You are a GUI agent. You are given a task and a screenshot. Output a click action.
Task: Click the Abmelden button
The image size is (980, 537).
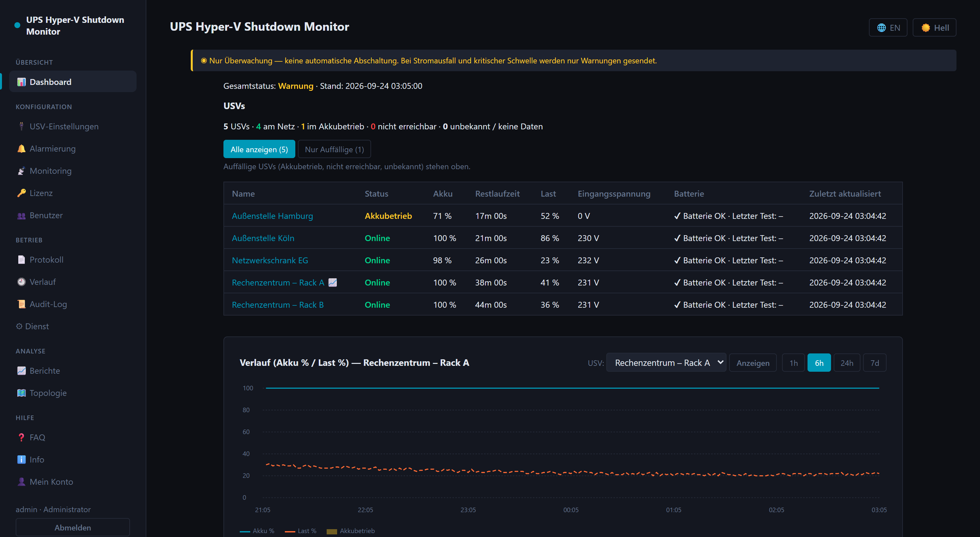73,527
